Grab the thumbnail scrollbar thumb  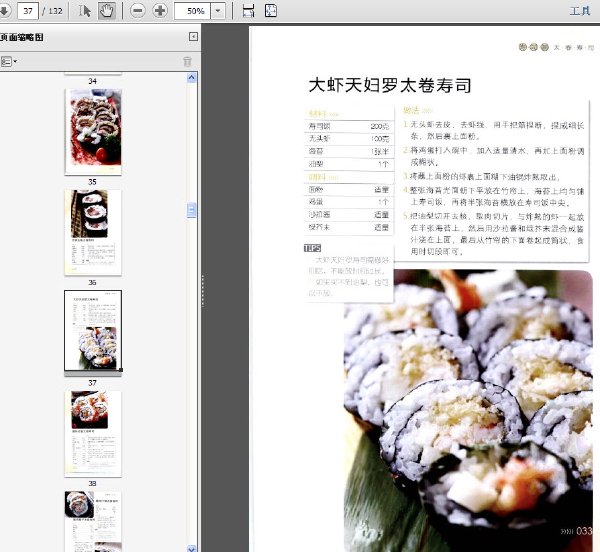(191, 210)
